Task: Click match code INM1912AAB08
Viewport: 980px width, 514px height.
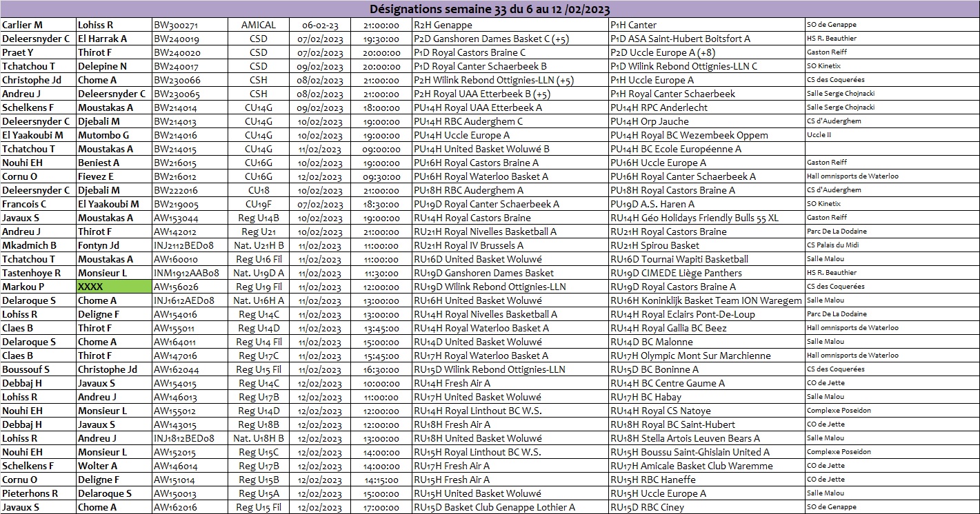Action: 186,273
